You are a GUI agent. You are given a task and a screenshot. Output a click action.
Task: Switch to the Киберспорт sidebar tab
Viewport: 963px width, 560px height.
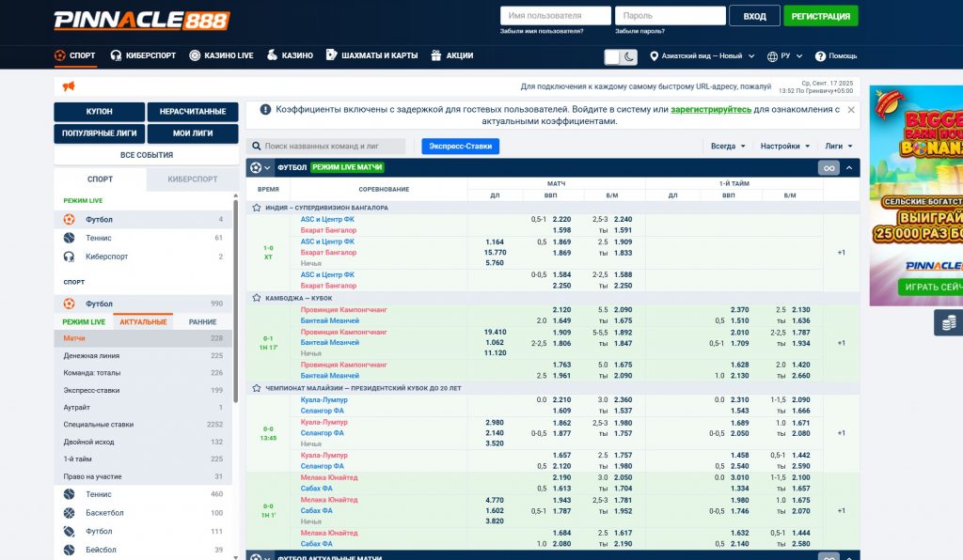(x=193, y=179)
